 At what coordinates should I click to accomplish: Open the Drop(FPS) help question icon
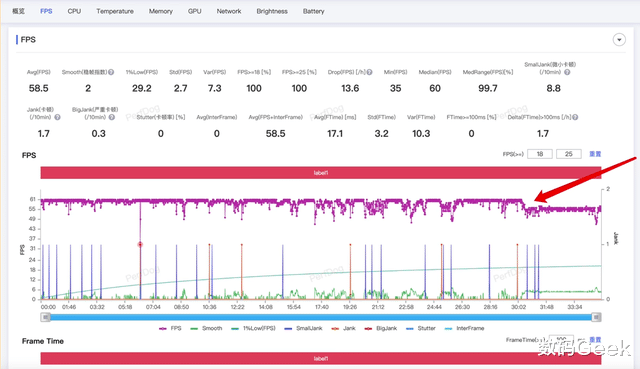pos(369,72)
